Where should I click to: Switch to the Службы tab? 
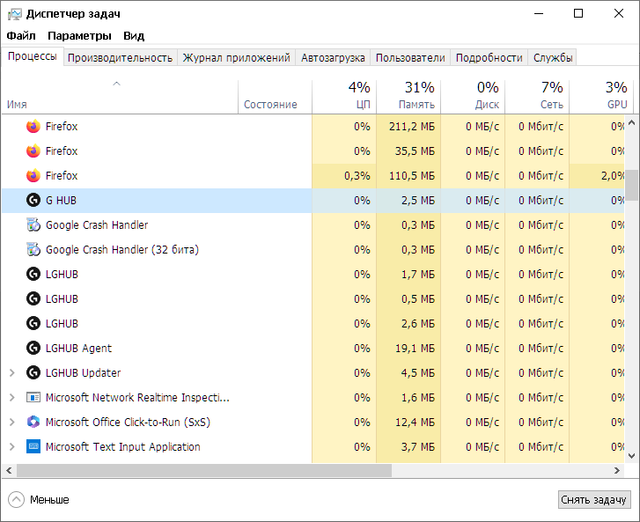click(x=553, y=58)
